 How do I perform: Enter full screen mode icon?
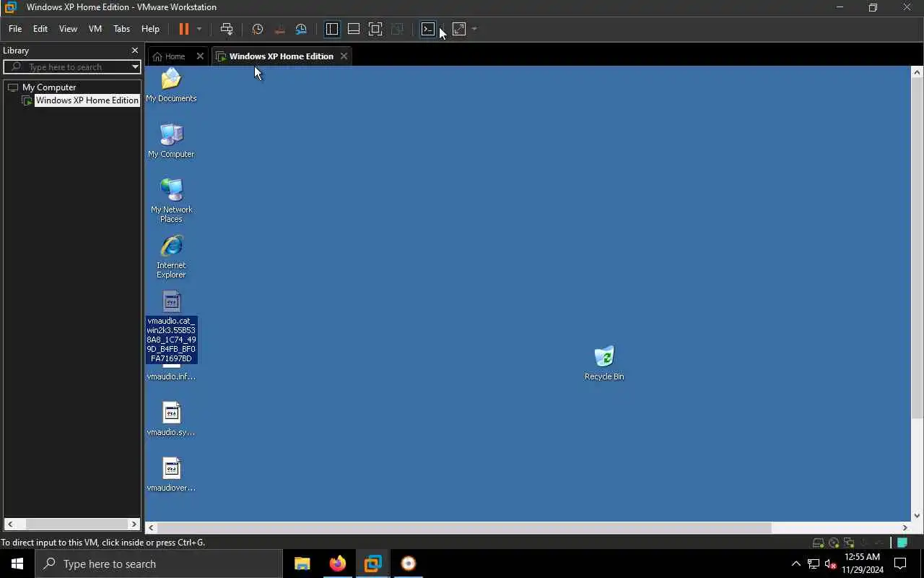pos(375,29)
